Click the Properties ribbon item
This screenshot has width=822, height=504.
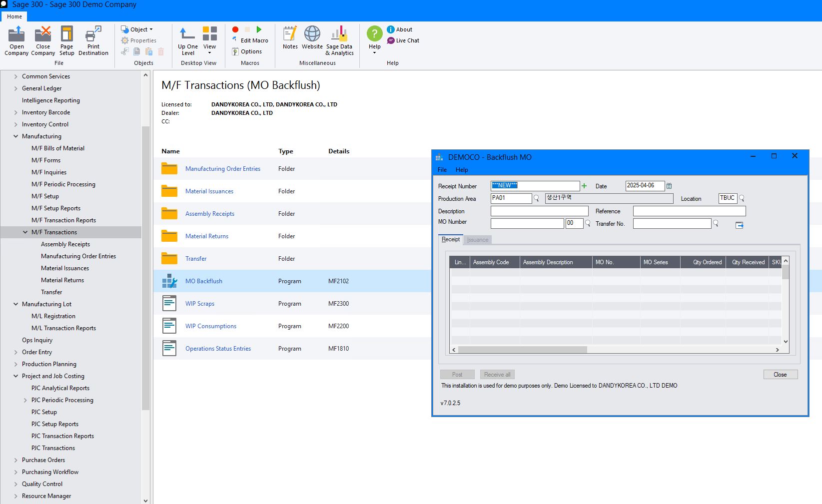(139, 40)
